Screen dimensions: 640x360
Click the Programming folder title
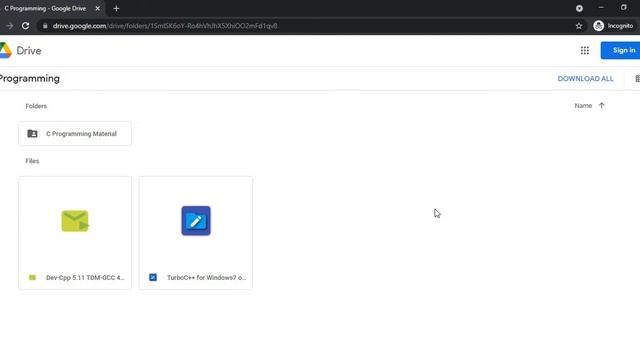pyautogui.click(x=29, y=79)
